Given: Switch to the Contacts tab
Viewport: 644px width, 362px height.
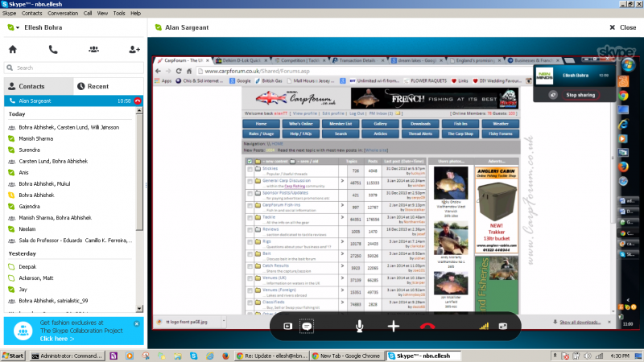Looking at the screenshot, I should (39, 86).
